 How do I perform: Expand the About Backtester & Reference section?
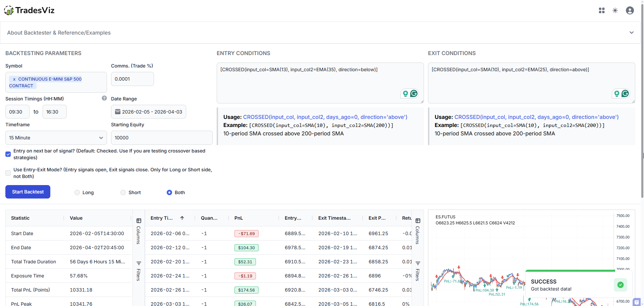(x=631, y=33)
